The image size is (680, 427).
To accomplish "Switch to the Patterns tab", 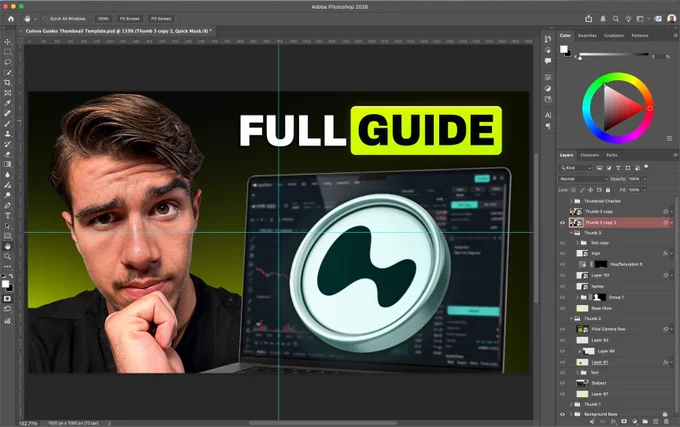I will point(640,36).
